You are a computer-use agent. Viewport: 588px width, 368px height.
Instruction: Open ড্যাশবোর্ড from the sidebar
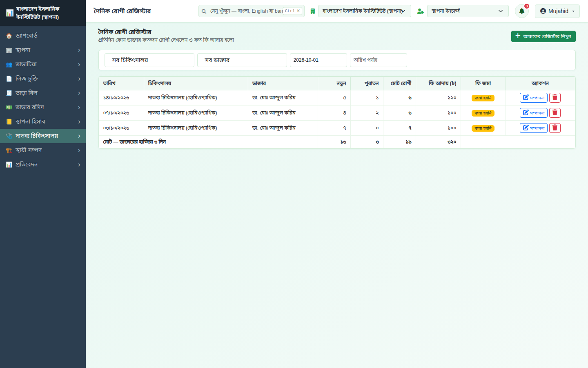[43, 36]
